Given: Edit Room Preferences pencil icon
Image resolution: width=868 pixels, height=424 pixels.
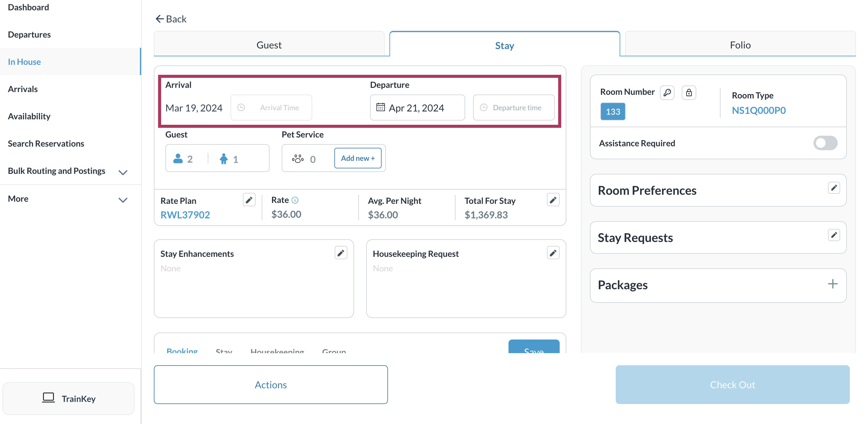Looking at the screenshot, I should click(834, 188).
